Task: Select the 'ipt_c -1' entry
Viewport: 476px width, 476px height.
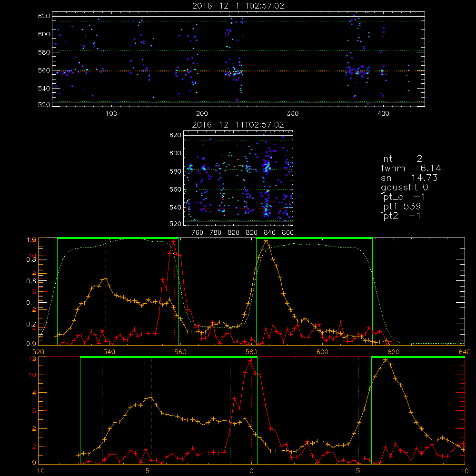Action: point(403,197)
